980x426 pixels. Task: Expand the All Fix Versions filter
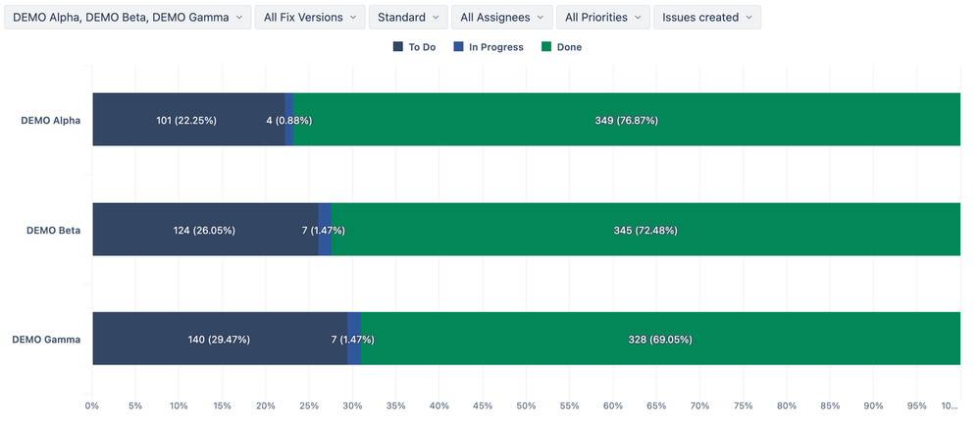click(x=310, y=18)
